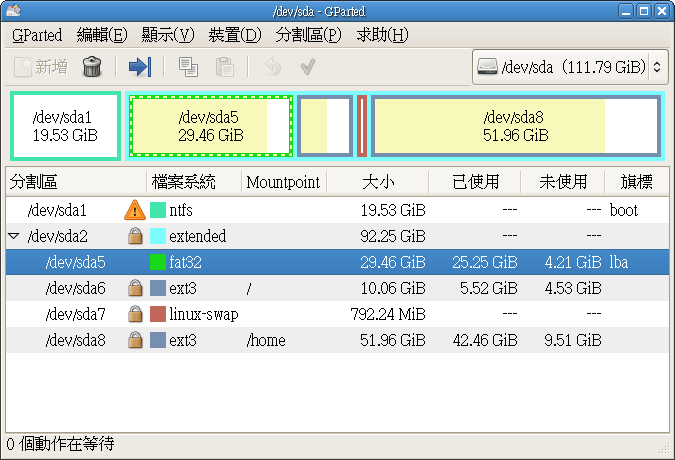
Task: Click the 檔案系統 file system column header
Action: coord(183,182)
